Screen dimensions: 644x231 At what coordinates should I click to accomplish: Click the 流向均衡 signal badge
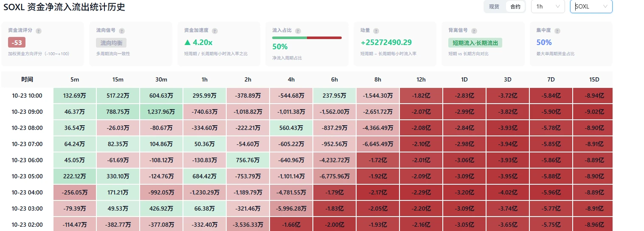pos(111,43)
